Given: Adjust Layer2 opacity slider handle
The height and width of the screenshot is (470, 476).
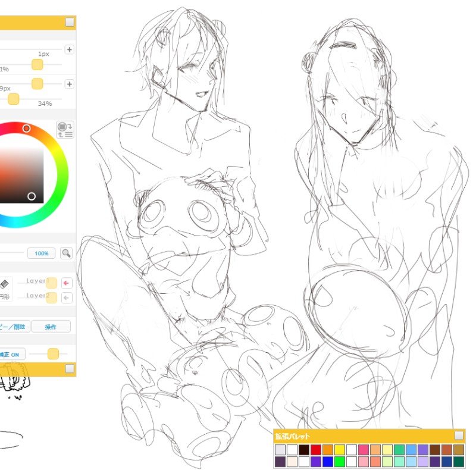Looking at the screenshot, I should coord(51,297).
